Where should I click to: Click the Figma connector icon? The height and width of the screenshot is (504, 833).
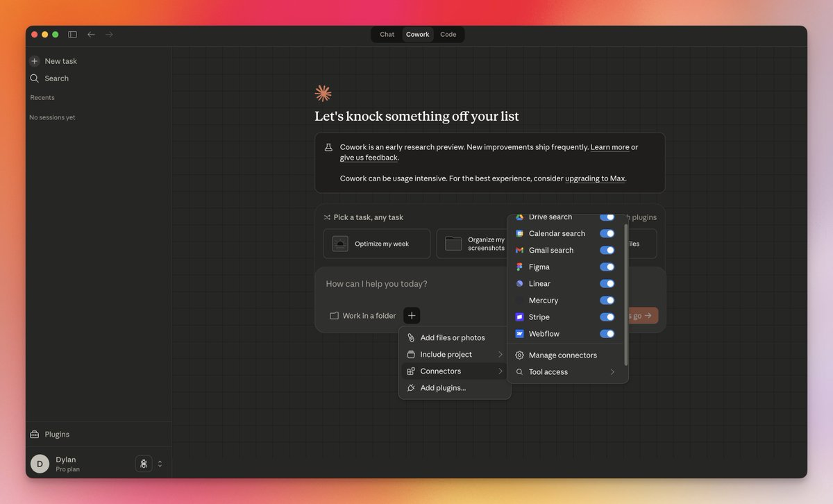(519, 267)
